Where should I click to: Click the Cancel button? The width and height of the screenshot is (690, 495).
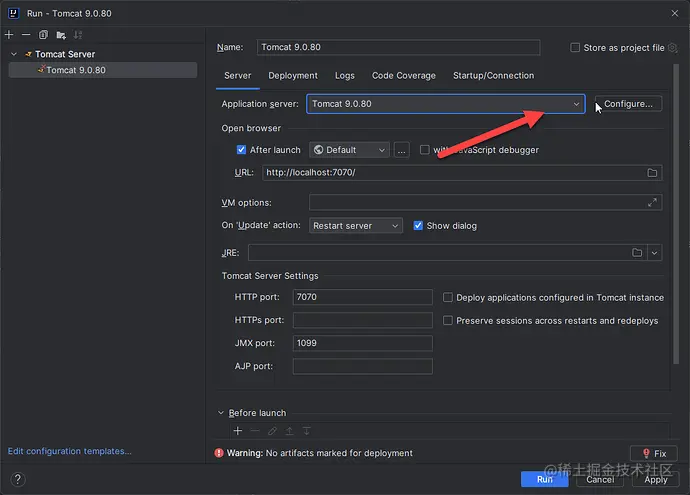click(600, 479)
